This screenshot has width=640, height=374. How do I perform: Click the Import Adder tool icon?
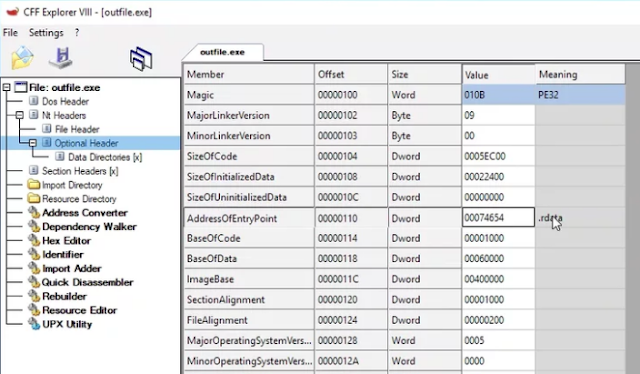34,268
